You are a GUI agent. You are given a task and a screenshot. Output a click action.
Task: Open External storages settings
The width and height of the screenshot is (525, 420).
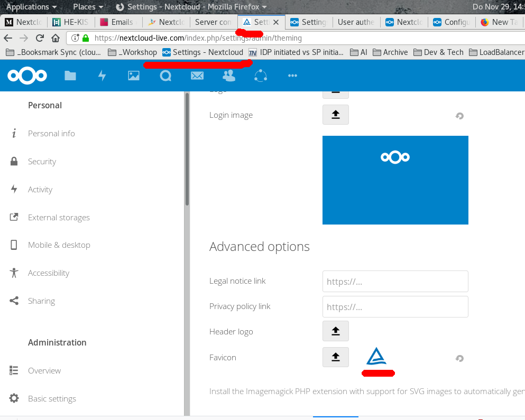coord(59,218)
